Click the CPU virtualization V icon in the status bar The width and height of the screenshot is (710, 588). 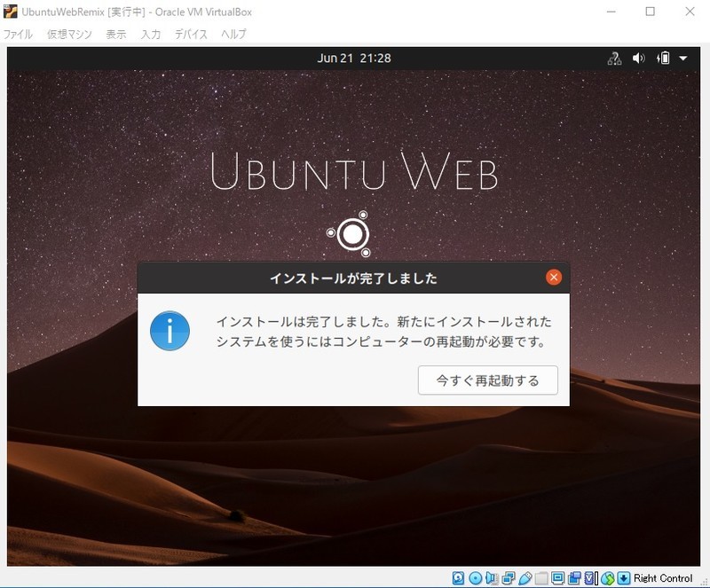pyautogui.click(x=591, y=578)
